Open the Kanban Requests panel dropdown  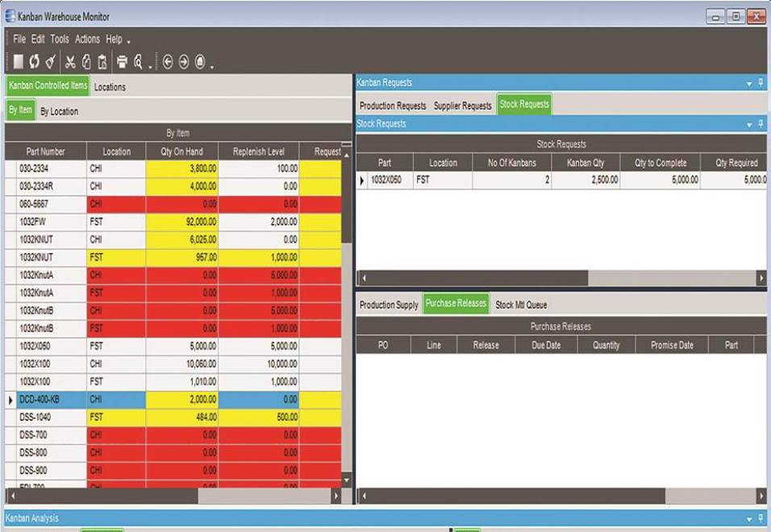pyautogui.click(x=748, y=82)
